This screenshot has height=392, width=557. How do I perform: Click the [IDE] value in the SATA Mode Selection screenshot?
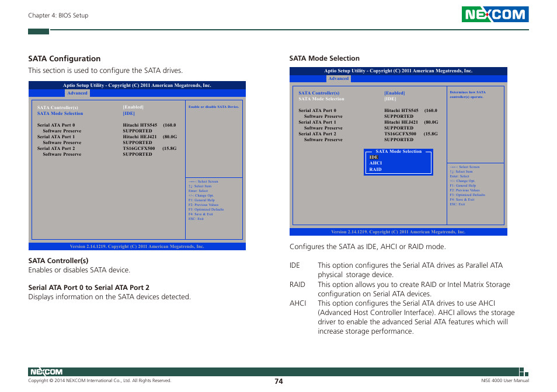point(390,99)
